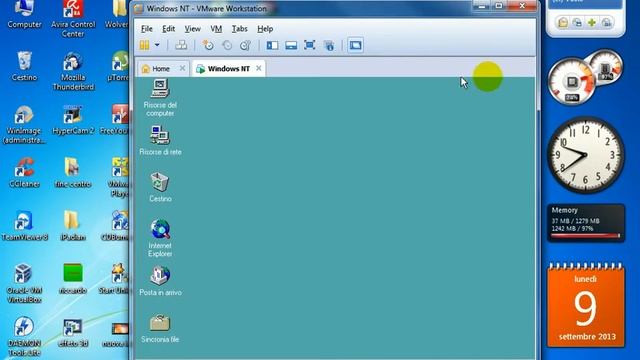Click the analog clock gadget
Image resolution: width=640 pixels, height=360 pixels.
(x=585, y=155)
